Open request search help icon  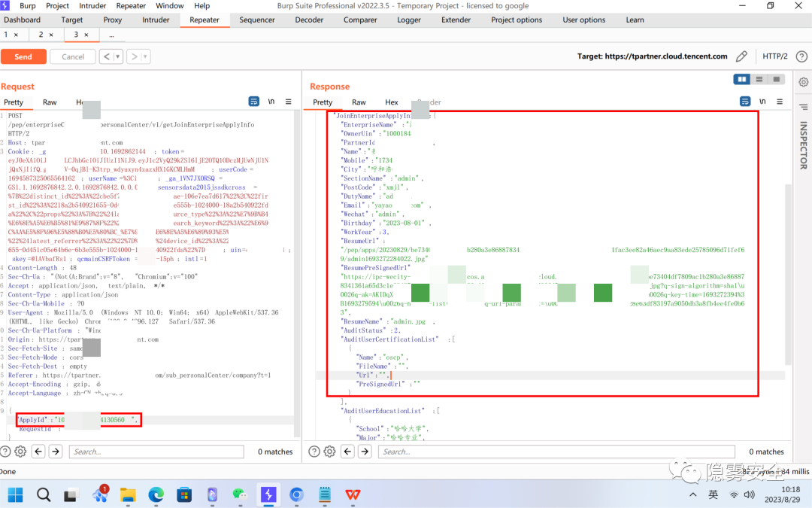(6, 452)
